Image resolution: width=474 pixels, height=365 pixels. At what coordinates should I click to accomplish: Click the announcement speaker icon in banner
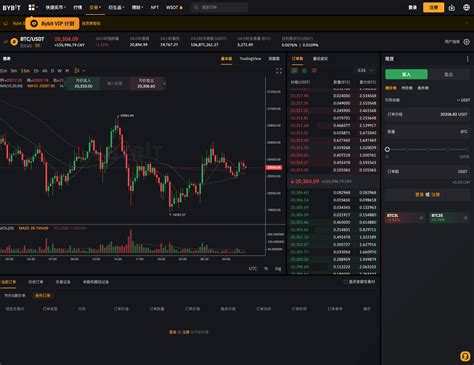pyautogui.click(x=6, y=23)
